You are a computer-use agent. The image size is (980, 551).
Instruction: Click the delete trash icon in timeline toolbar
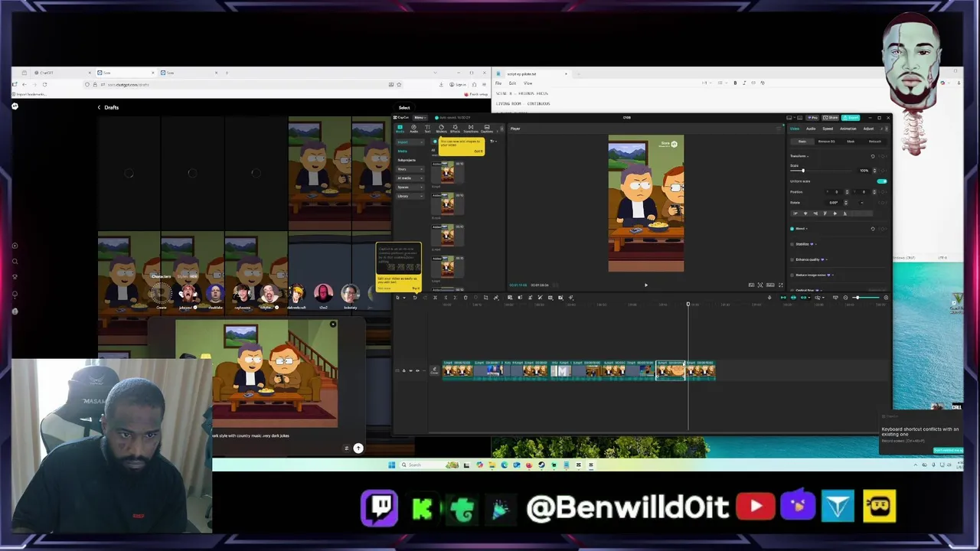tap(465, 297)
